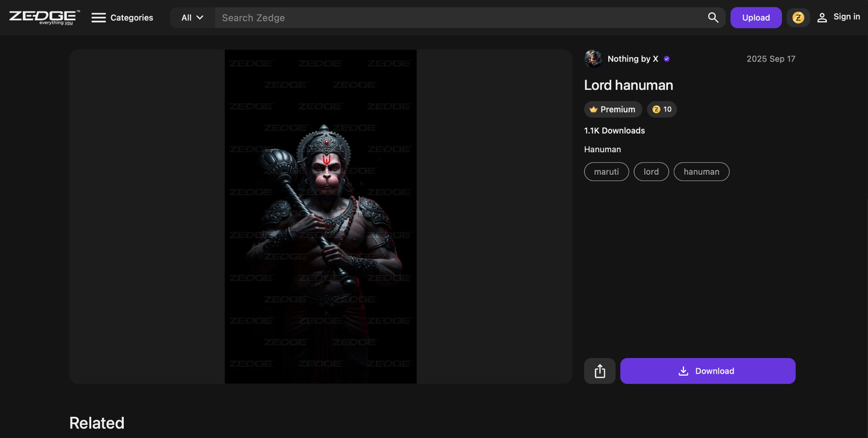
Task: Click the verified badge next to creator
Action: (667, 59)
